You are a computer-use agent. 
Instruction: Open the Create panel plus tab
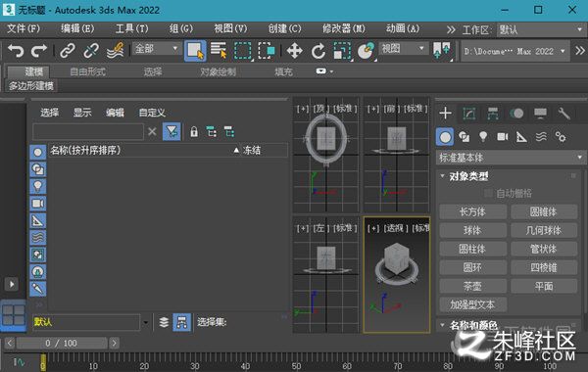pos(445,113)
